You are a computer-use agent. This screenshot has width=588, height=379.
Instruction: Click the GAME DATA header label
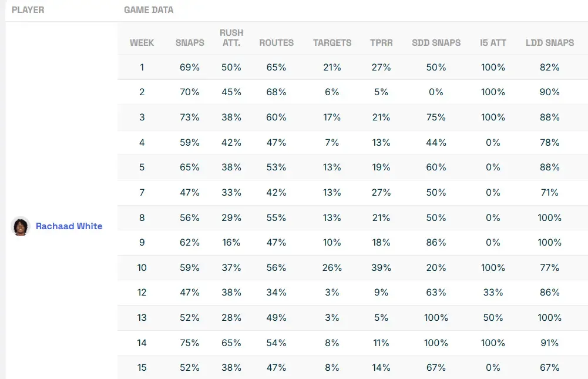pos(149,10)
